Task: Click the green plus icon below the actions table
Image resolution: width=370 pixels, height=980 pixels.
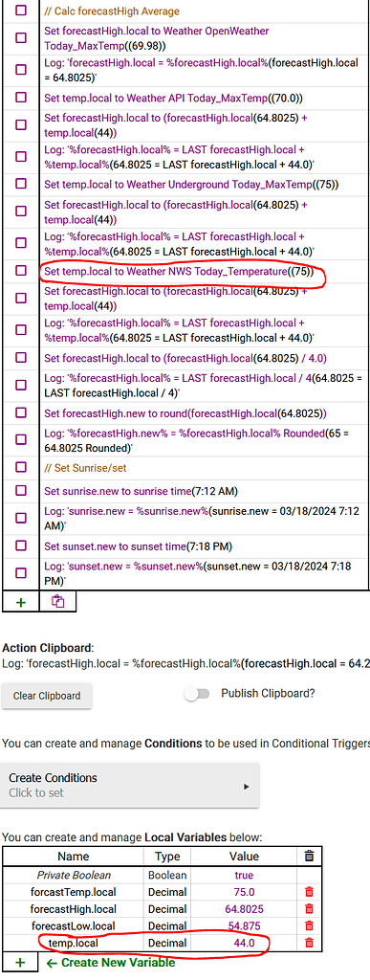Action: coord(21,602)
